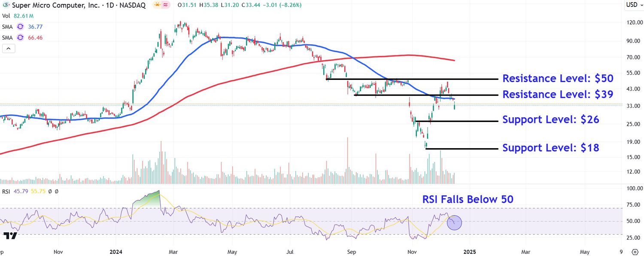Click the pink approximate-equals data indicator icon

[x=165, y=5]
